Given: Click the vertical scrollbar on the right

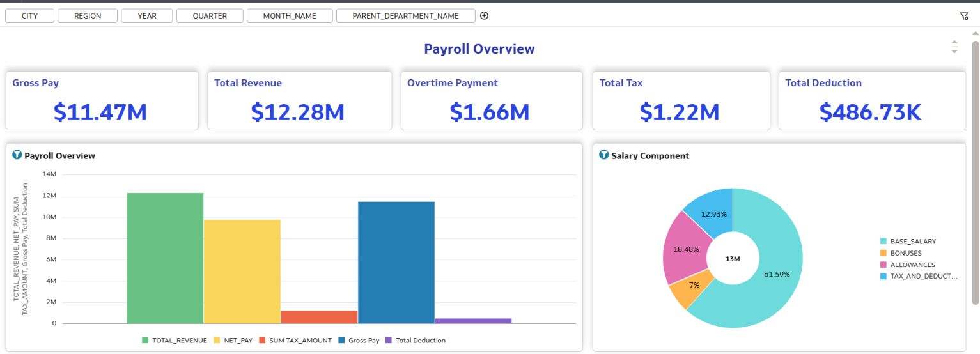Looking at the screenshot, I should [975, 173].
